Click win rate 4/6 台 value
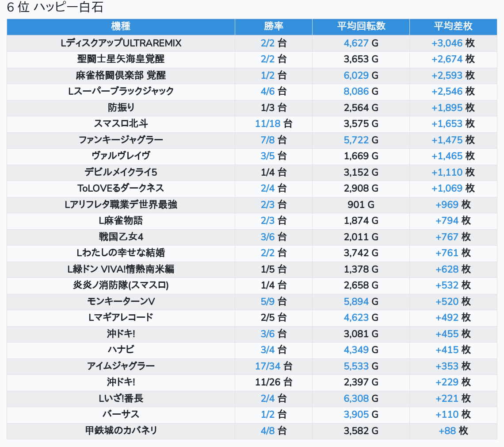 274,92
